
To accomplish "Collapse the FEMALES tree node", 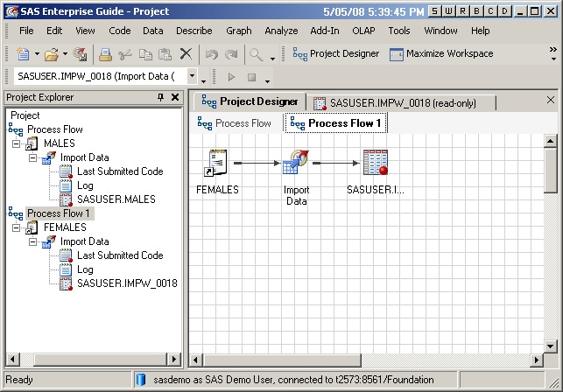I will pos(18,227).
